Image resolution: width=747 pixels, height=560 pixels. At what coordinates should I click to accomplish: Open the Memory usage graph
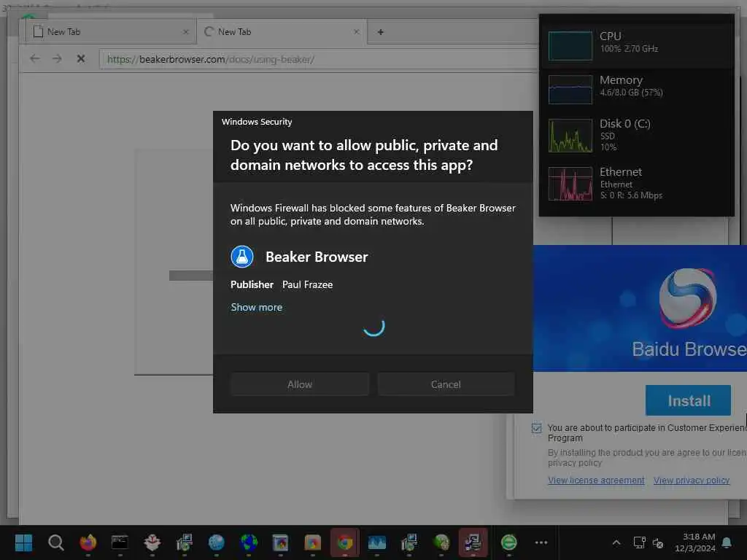click(570, 90)
